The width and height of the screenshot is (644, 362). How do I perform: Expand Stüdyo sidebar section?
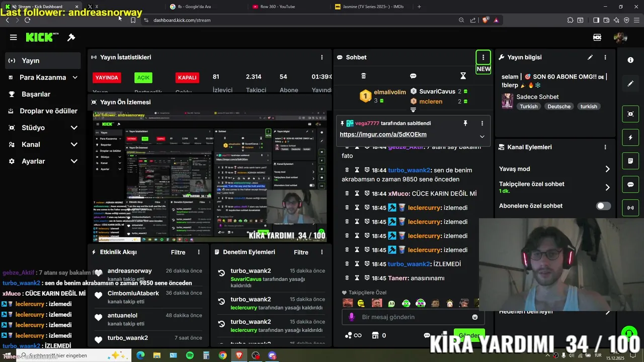click(74, 128)
